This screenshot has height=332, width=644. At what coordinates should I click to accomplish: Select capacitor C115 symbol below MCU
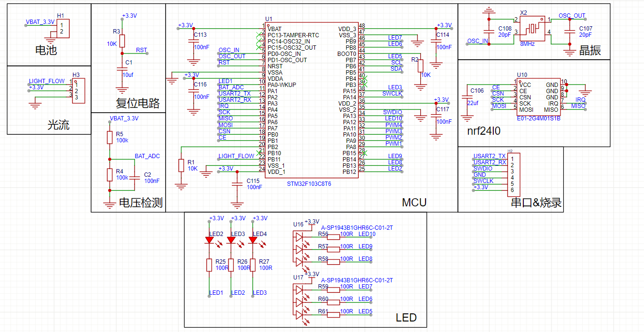(x=236, y=184)
